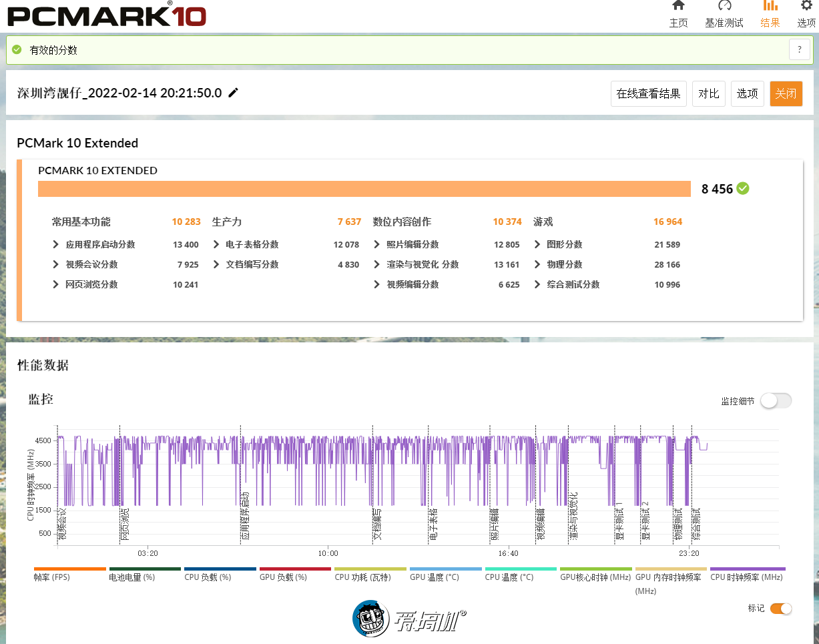
Task: Click the result title 深圳湾靓仔_2022-02-14
Action: 119,93
